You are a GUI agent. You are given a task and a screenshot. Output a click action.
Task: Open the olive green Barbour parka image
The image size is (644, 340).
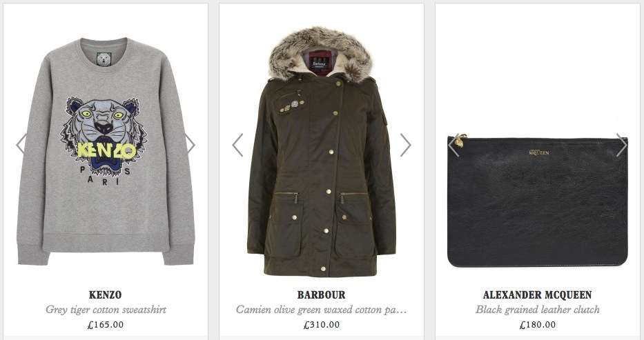[321, 152]
